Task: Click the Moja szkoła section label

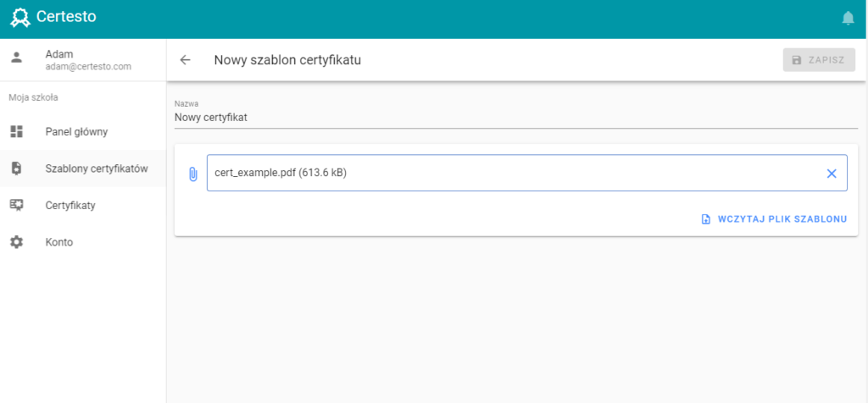Action: 33,98
